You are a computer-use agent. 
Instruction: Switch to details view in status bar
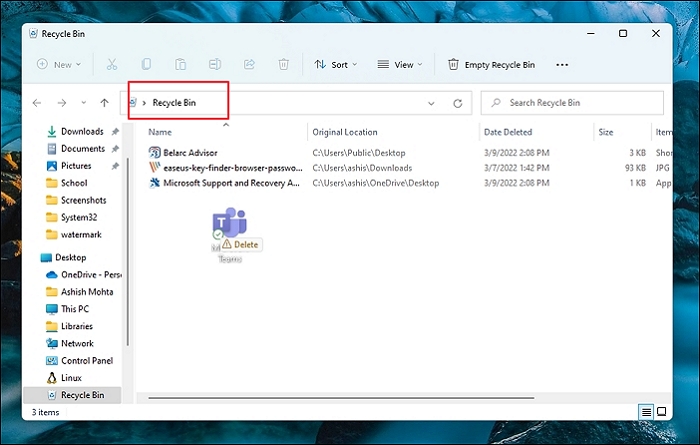647,412
